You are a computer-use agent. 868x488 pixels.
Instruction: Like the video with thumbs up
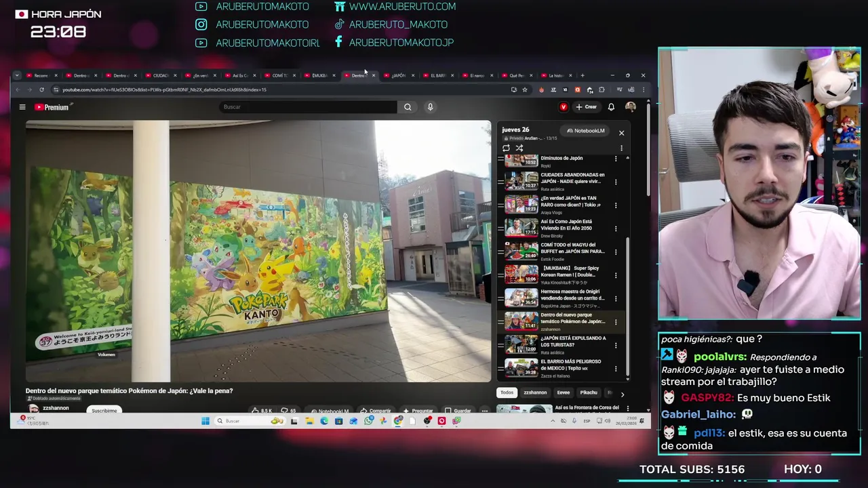tap(261, 411)
